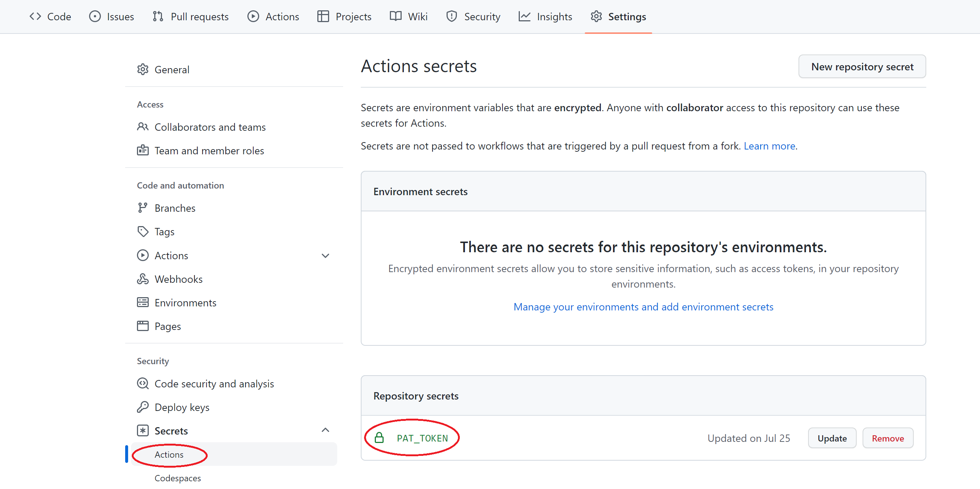The height and width of the screenshot is (489, 980).
Task: Click the Collaborators and teams people icon
Action: (x=143, y=127)
